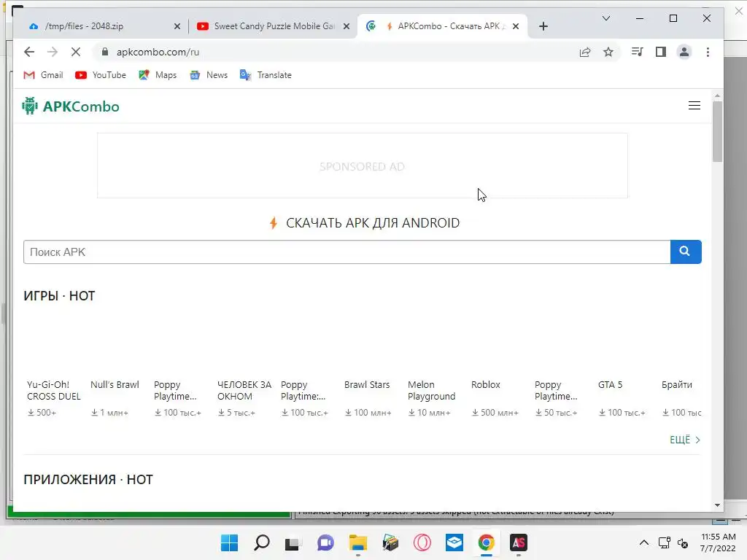The image size is (747, 560).
Task: Stop loading the page
Action: (76, 52)
